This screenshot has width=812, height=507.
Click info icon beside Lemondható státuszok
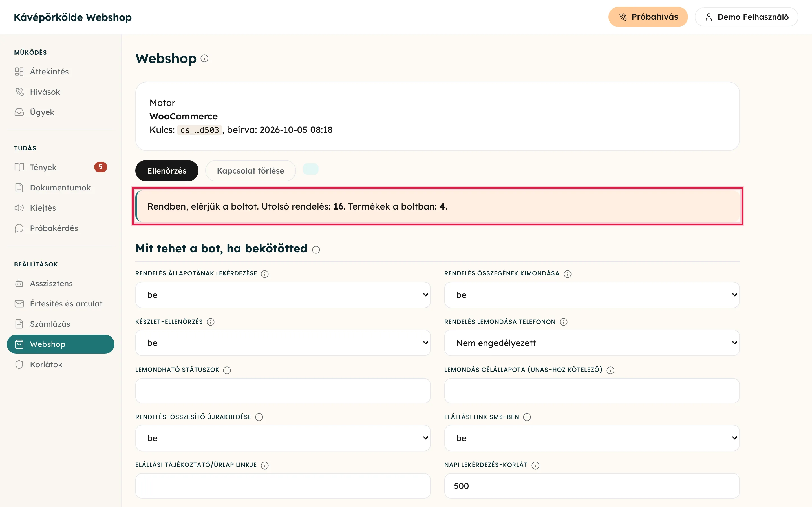pos(227,370)
